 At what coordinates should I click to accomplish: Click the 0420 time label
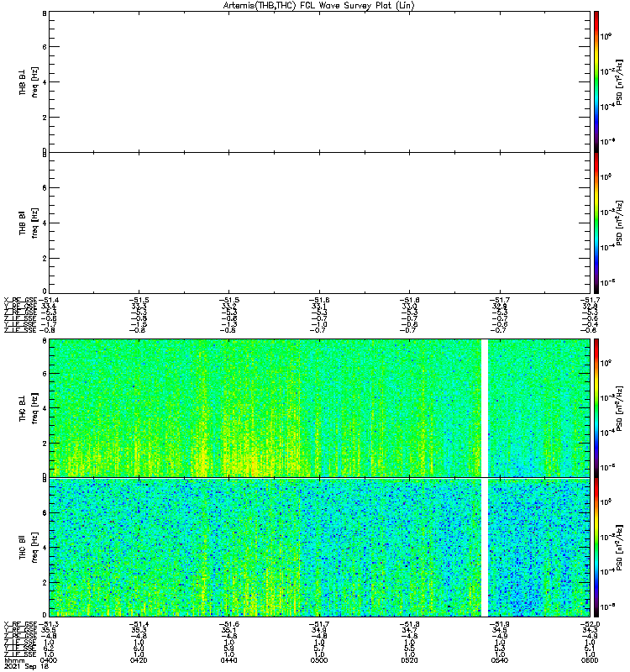pos(139,660)
